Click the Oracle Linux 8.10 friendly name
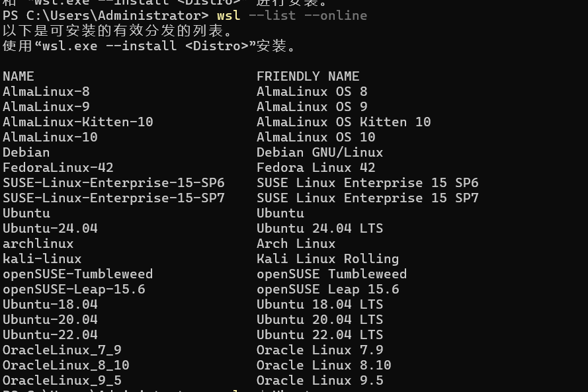This screenshot has height=392, width=588. coord(323,365)
